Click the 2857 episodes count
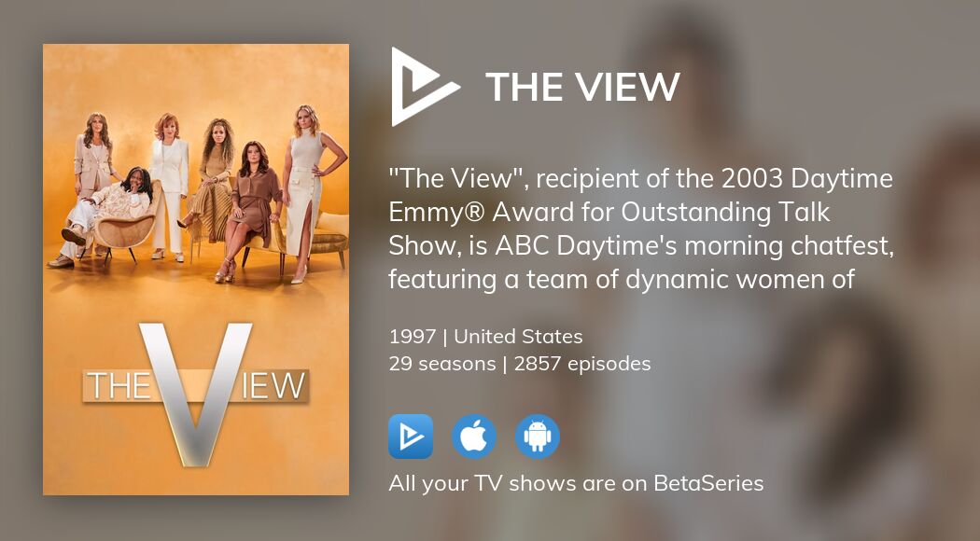Viewport: 980px width, 541px height. point(582,364)
